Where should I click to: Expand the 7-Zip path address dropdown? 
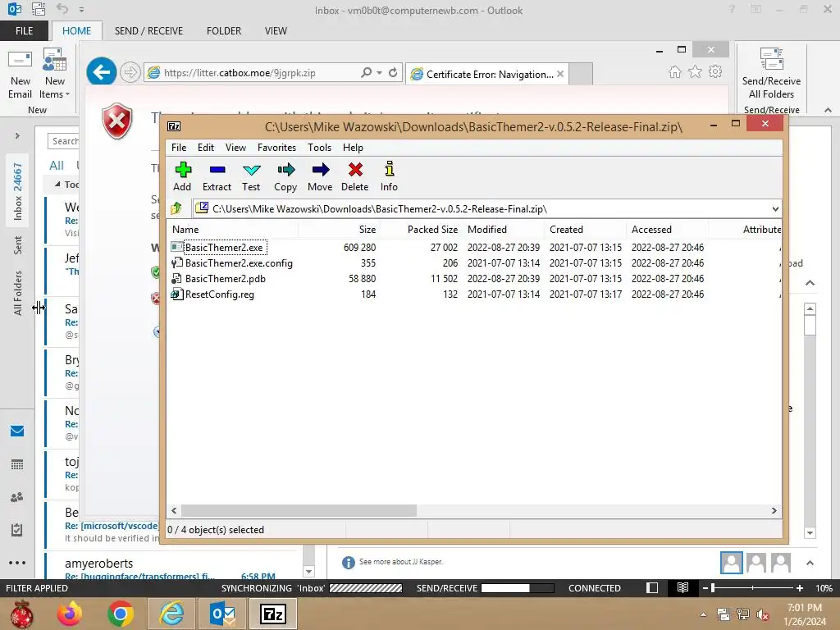(x=775, y=209)
